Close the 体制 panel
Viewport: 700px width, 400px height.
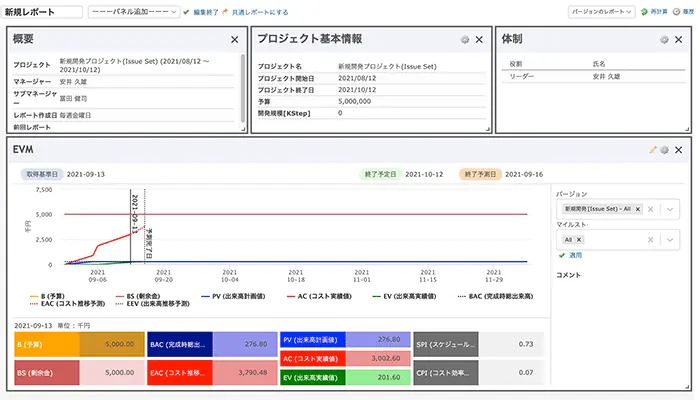[679, 40]
